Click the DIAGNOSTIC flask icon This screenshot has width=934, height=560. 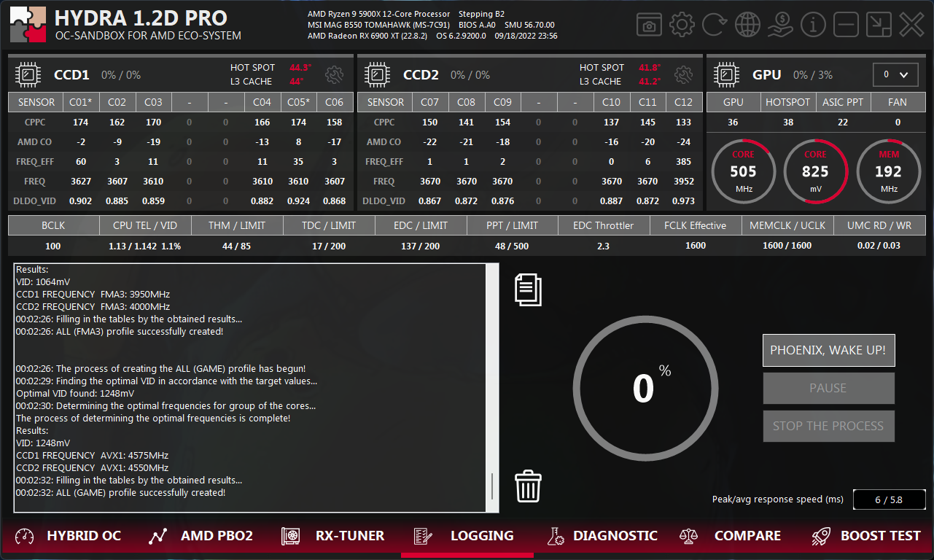click(x=556, y=536)
